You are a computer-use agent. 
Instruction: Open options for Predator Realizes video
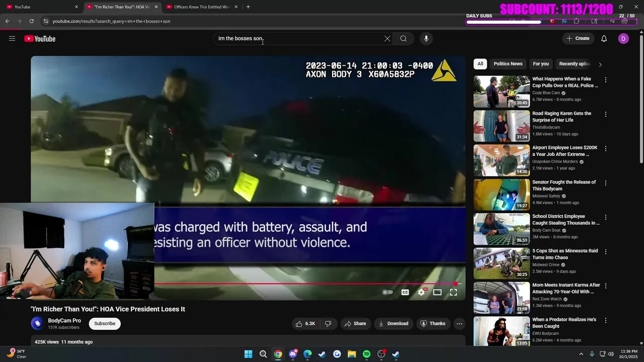(x=606, y=320)
